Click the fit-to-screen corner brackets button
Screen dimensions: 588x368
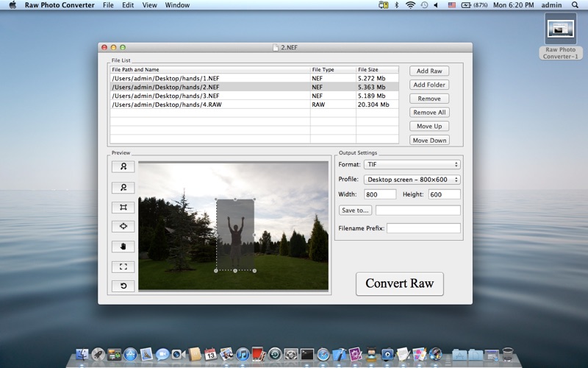point(123,266)
